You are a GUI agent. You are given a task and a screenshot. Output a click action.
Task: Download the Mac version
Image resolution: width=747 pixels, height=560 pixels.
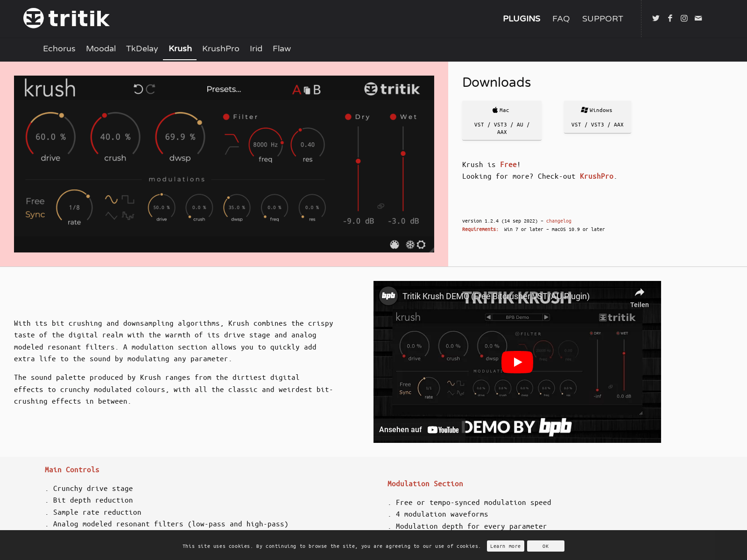click(502, 120)
